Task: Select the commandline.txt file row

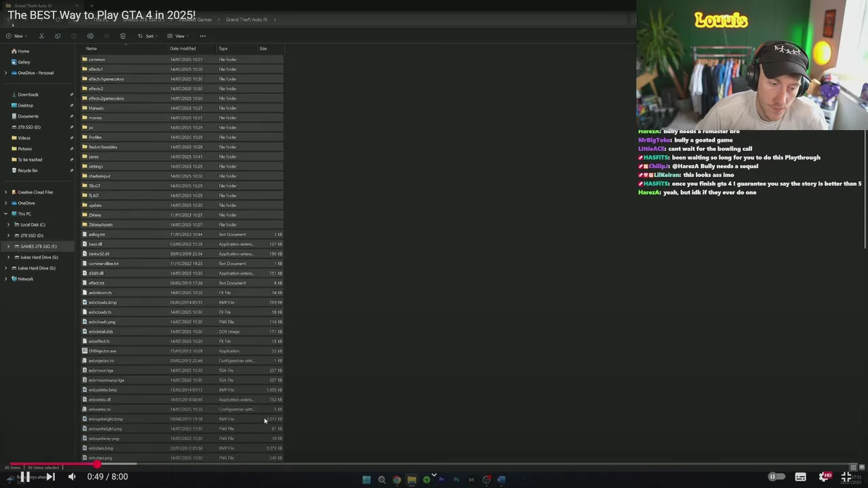Action: click(x=182, y=264)
